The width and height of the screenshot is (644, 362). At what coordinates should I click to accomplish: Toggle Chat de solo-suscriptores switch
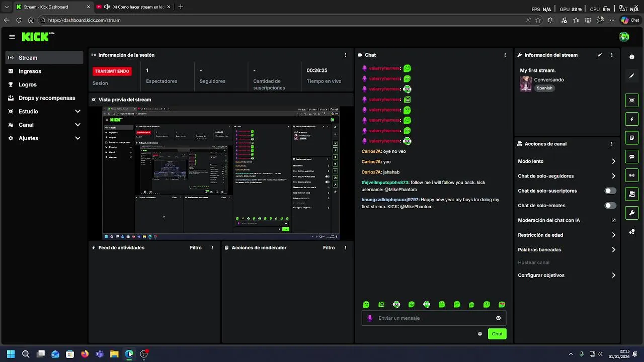click(x=610, y=191)
